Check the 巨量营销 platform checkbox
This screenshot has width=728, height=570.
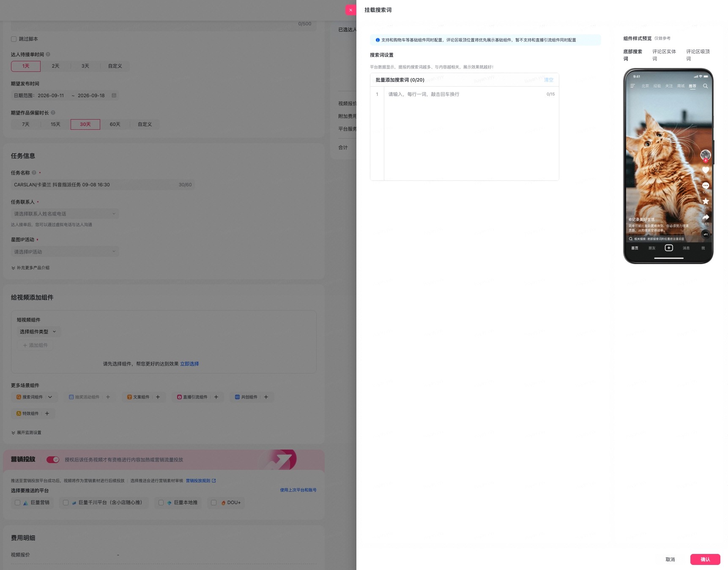(17, 503)
